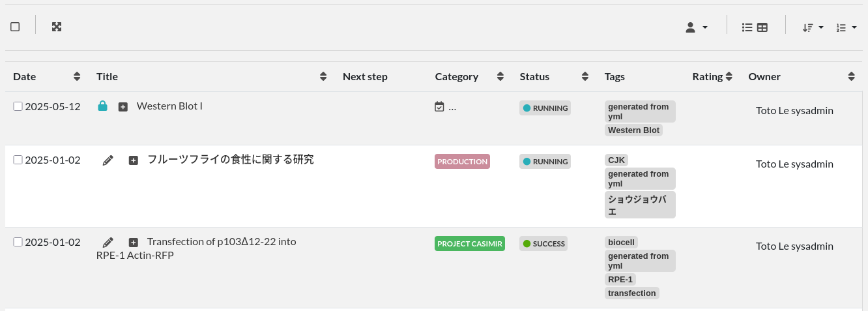
Task: Sort table by Status column header
Action: pyautogui.click(x=585, y=76)
